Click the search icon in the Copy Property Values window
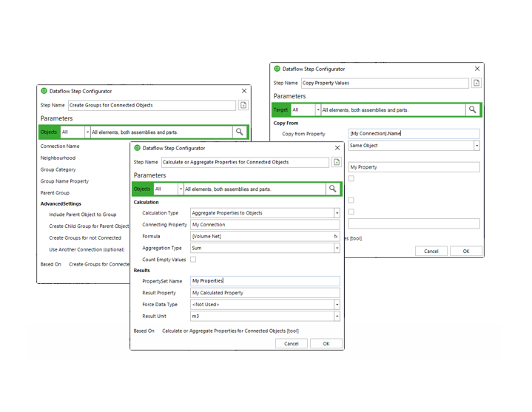 [472, 109]
